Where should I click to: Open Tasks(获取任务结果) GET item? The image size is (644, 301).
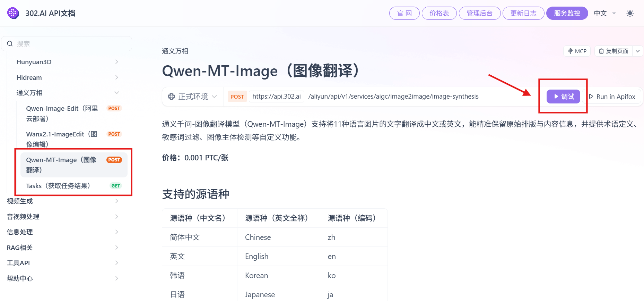pos(73,186)
